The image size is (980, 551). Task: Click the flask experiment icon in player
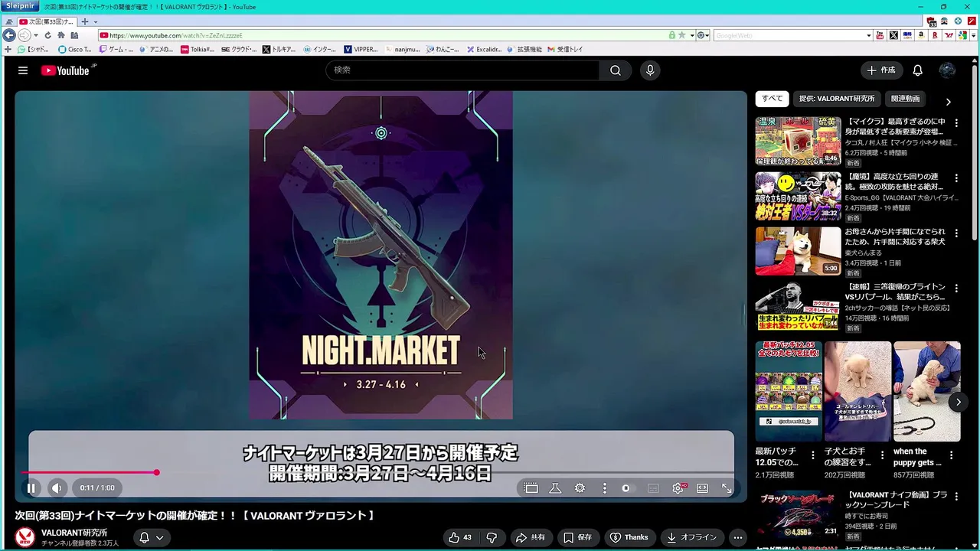click(555, 487)
